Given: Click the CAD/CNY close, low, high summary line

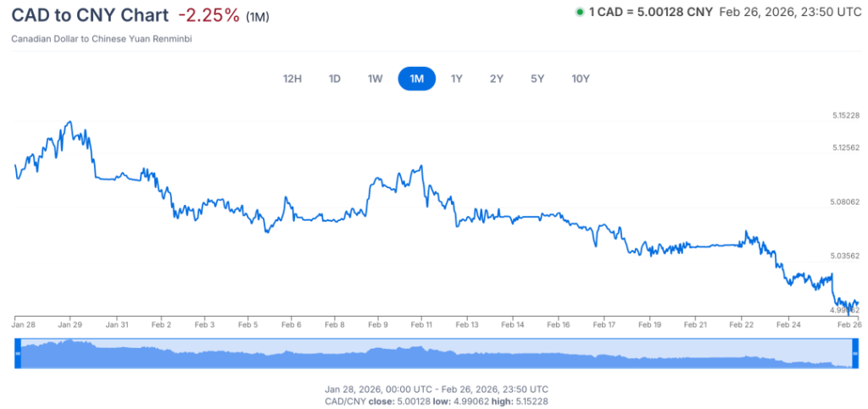Looking at the screenshot, I should click(x=437, y=401).
